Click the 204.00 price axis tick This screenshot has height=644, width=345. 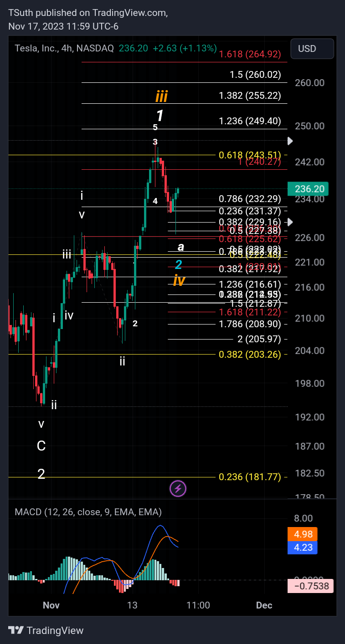pos(309,350)
